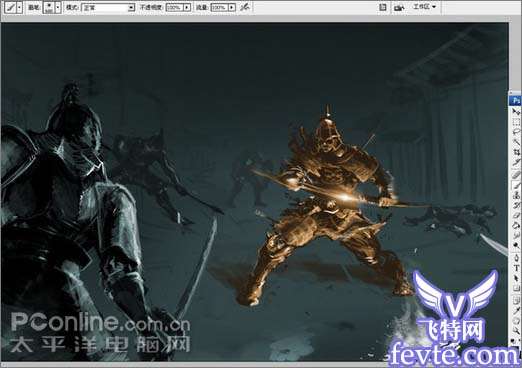Open the workspace menu
Image resolution: width=522 pixels, height=368 pixels.
click(425, 6)
